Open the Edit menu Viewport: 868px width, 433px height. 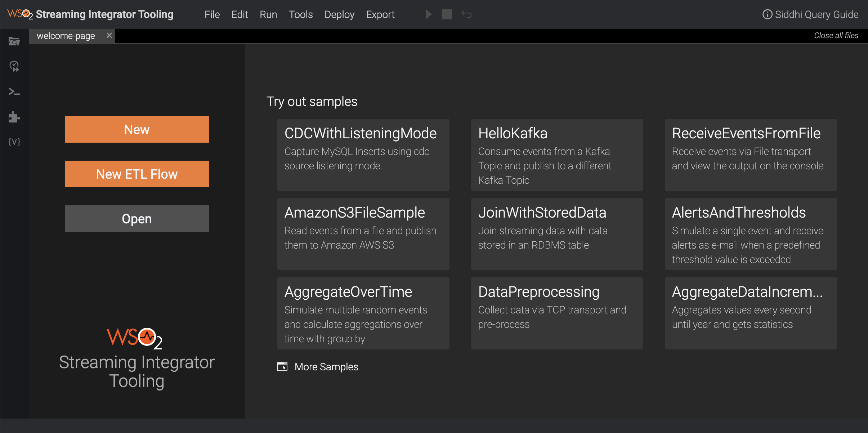point(240,14)
